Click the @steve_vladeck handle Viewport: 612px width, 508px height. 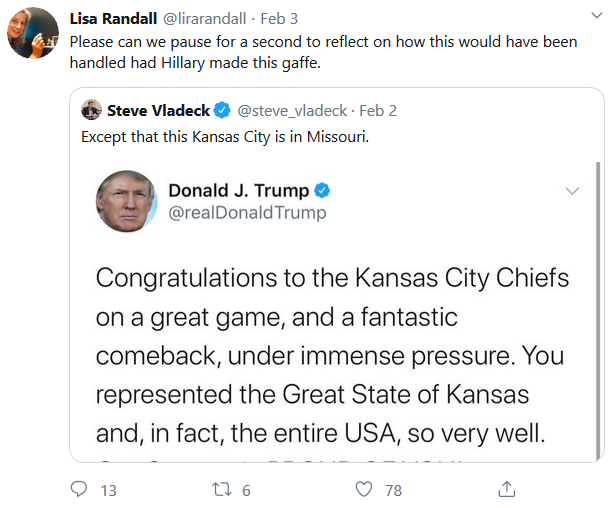292,111
